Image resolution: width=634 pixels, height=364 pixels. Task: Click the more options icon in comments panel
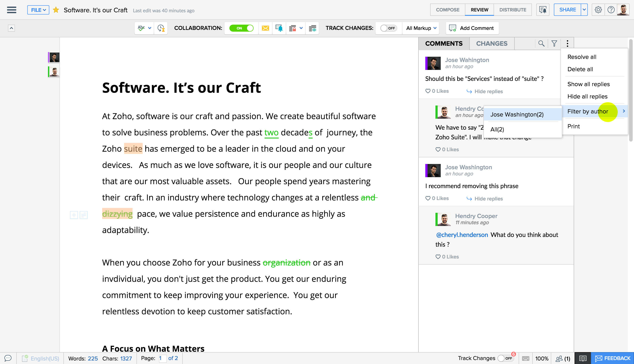pos(567,43)
